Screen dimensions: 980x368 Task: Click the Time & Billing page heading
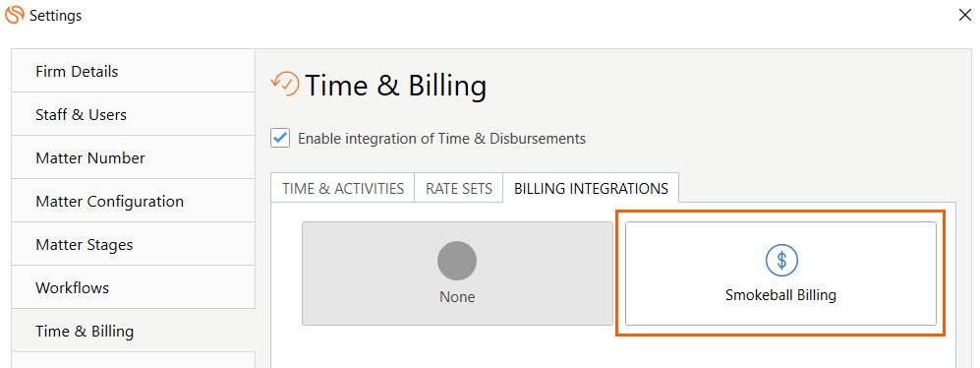(x=395, y=86)
